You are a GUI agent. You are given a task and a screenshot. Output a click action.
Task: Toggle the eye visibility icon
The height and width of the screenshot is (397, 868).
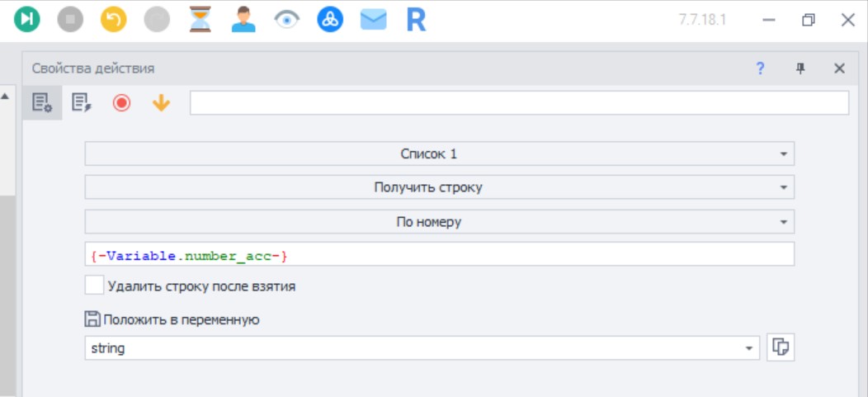click(x=287, y=20)
